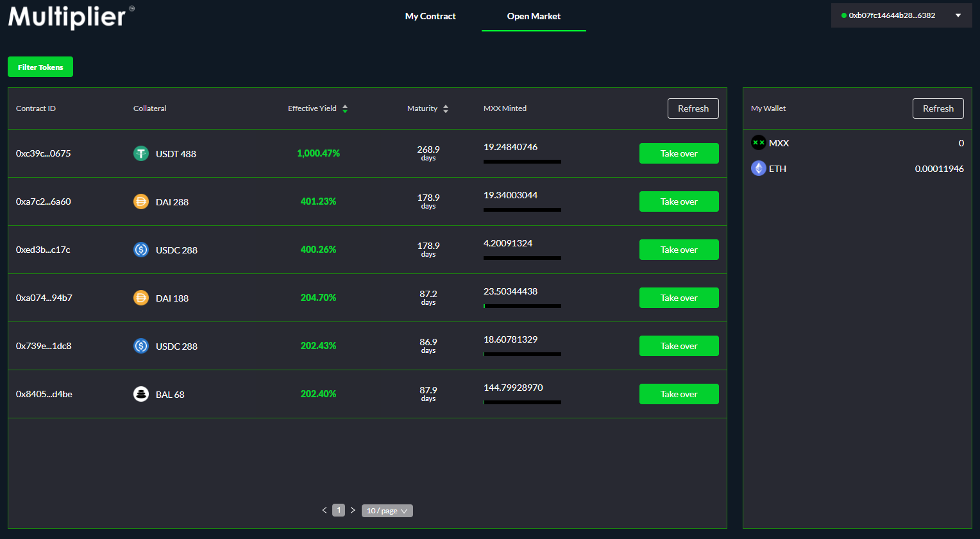
Task: Sort by Effective Yield arrows
Action: coord(345,109)
